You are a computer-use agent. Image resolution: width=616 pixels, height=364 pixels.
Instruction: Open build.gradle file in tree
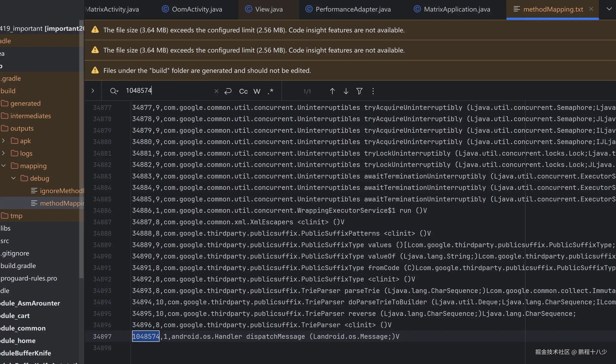coord(18,266)
